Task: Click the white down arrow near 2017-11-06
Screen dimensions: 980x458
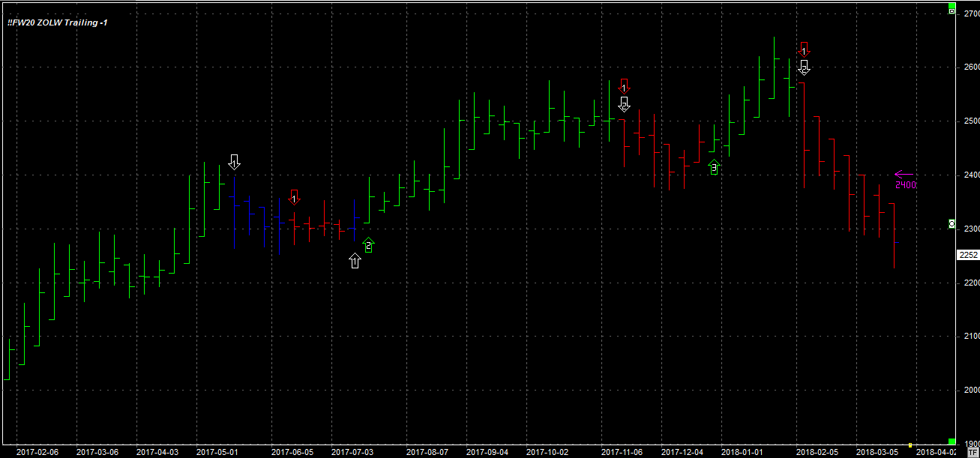Action: 624,104
